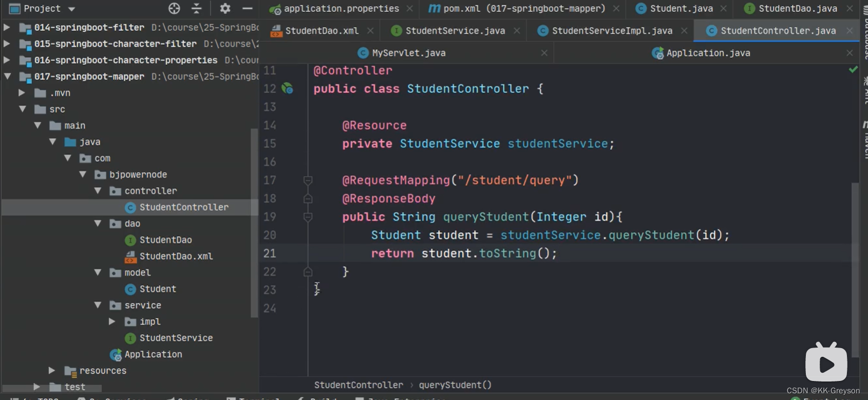Open the Project view dropdown
The height and width of the screenshot is (400, 868).
point(71,9)
